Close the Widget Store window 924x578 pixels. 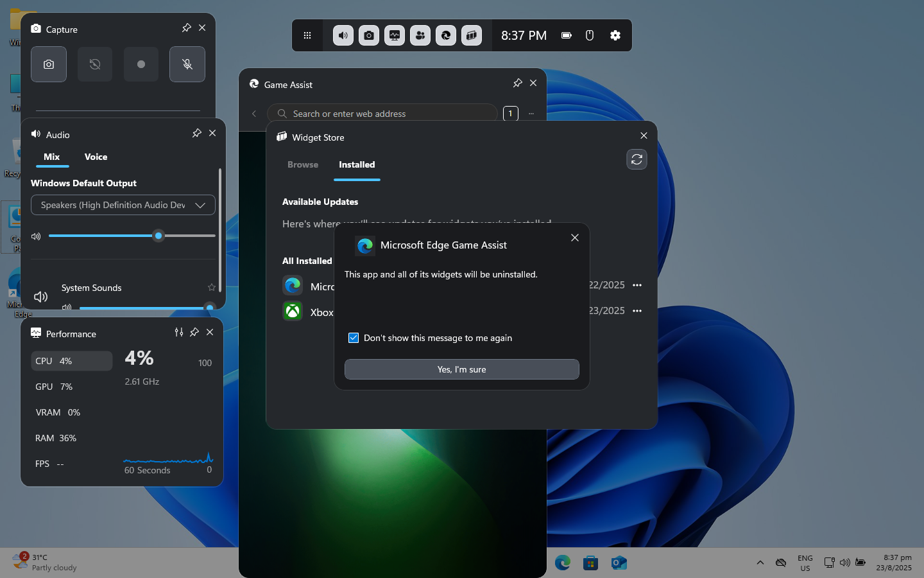pyautogui.click(x=644, y=136)
